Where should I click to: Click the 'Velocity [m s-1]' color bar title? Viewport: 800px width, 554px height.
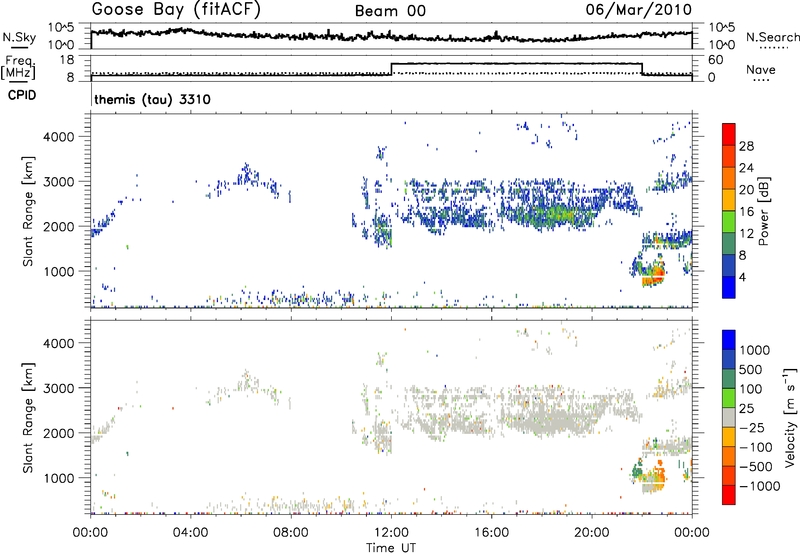click(x=790, y=417)
